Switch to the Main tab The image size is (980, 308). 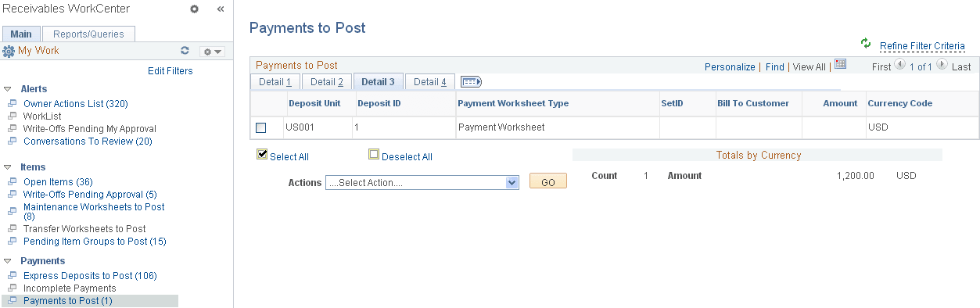(21, 34)
